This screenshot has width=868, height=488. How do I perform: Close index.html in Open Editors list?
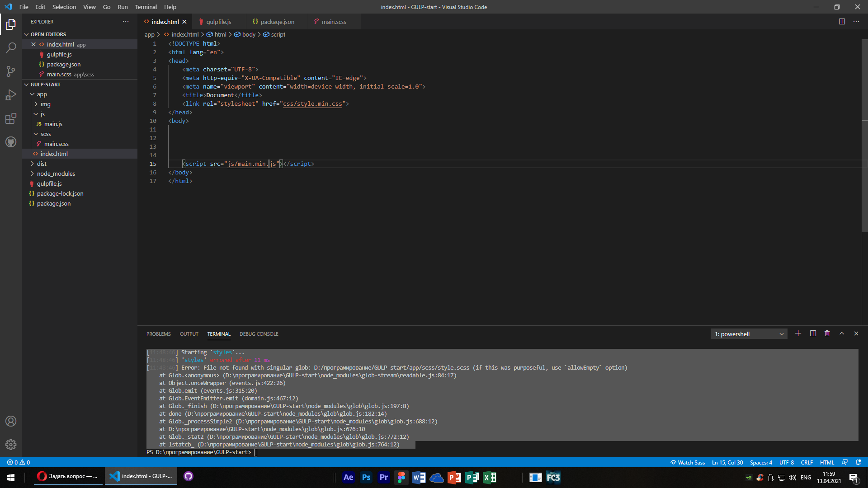coord(33,44)
